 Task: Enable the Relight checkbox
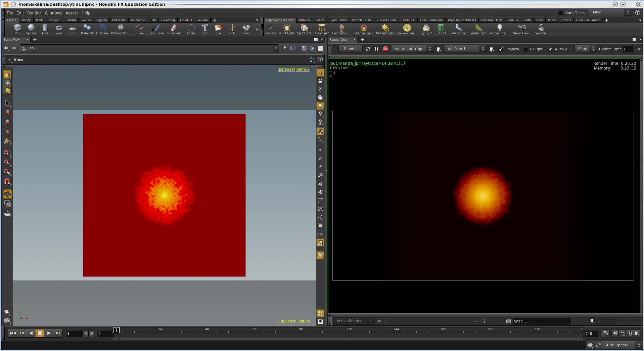pos(526,49)
